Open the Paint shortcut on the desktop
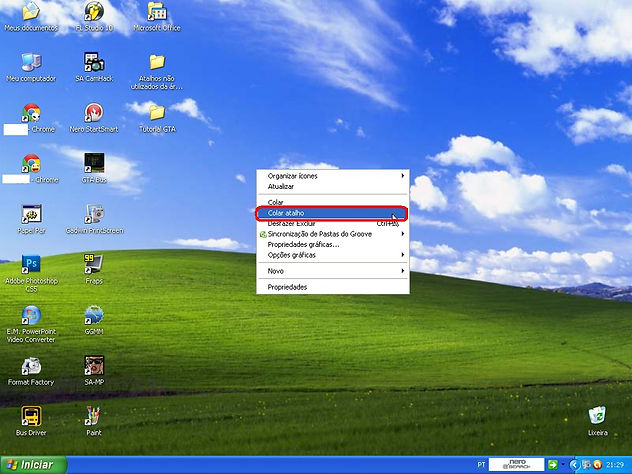Image resolution: width=632 pixels, height=474 pixels. click(x=94, y=422)
